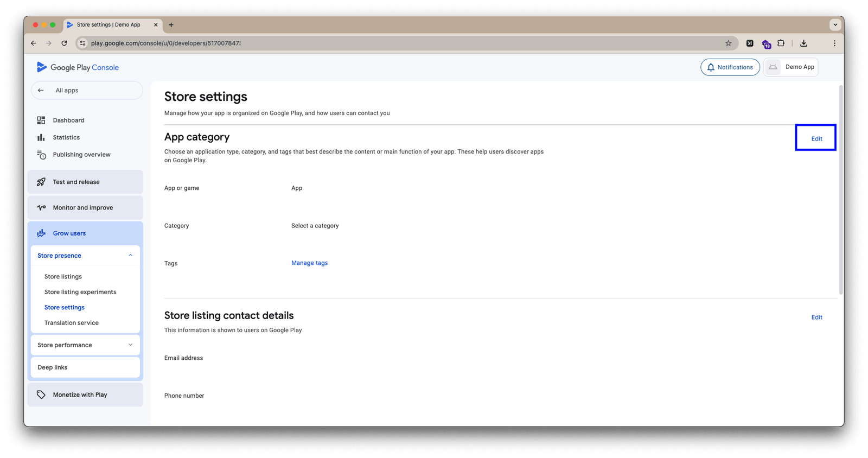
Task: Click the Test and release rocket icon
Action: (41, 182)
